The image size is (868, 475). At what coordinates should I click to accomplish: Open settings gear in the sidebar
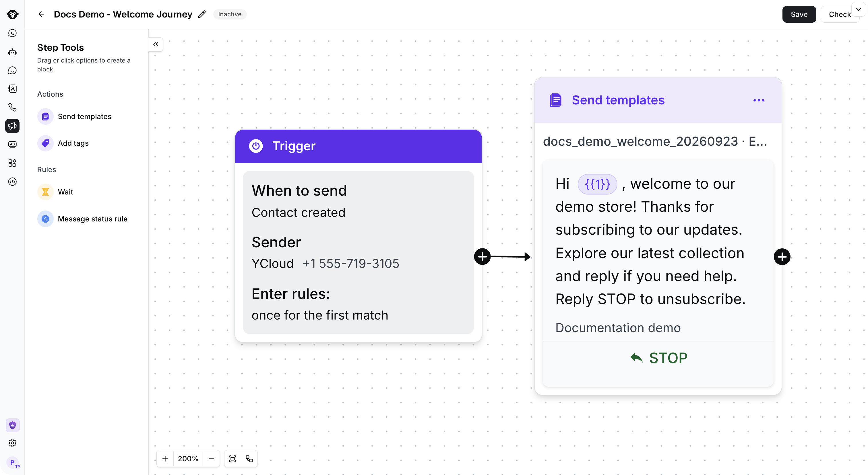click(x=12, y=443)
